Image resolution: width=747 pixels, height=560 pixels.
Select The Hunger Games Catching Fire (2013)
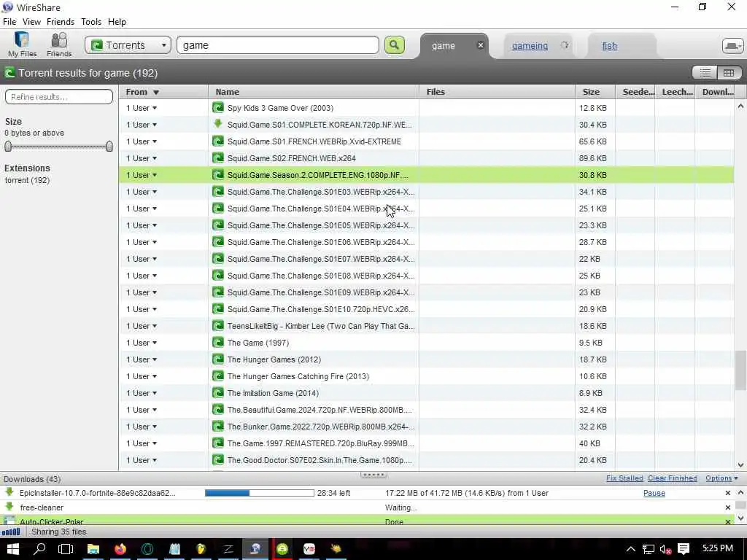(x=426, y=376)
